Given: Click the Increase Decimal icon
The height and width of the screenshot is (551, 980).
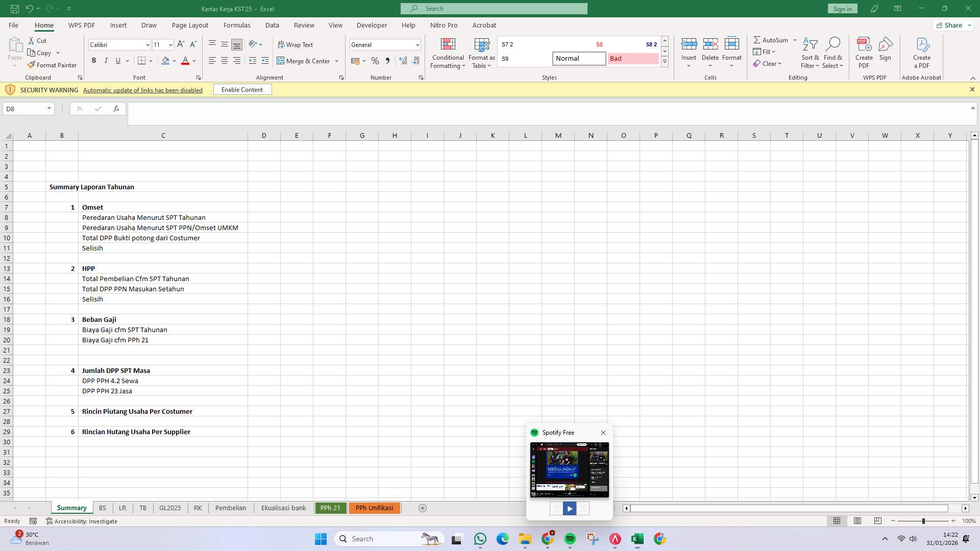Looking at the screenshot, I should (403, 61).
